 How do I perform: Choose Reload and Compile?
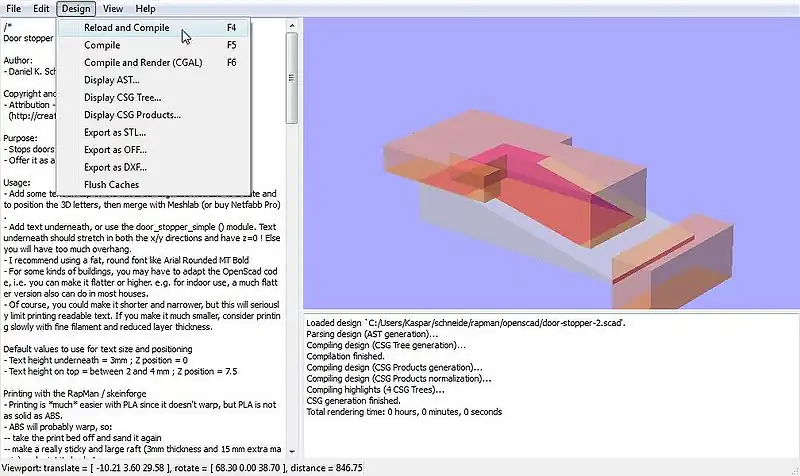click(x=126, y=28)
